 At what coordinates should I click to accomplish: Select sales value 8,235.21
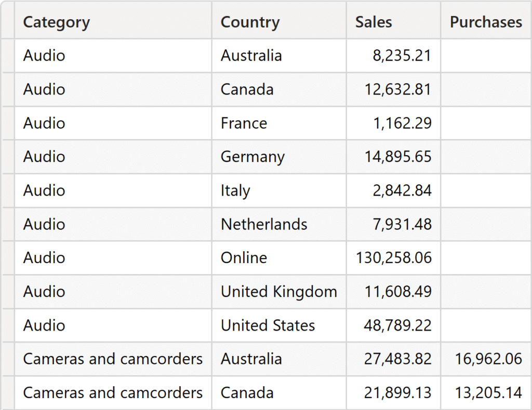tap(402, 56)
